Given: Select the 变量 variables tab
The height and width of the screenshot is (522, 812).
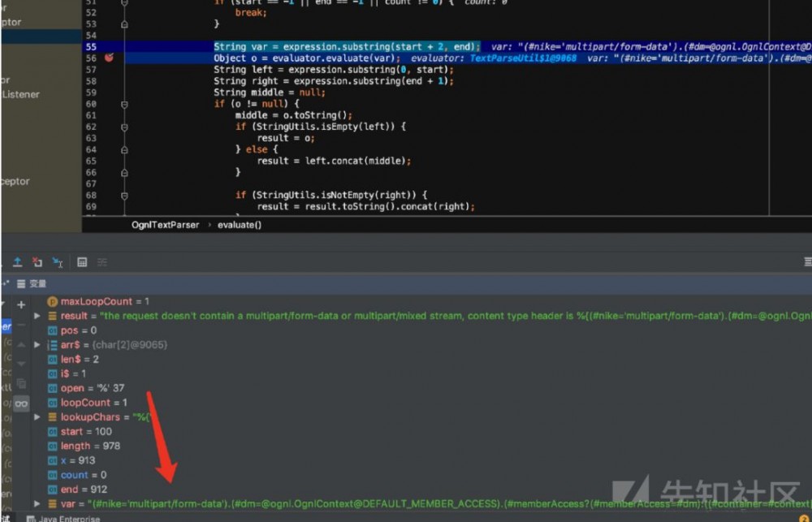Looking at the screenshot, I should coord(32,284).
